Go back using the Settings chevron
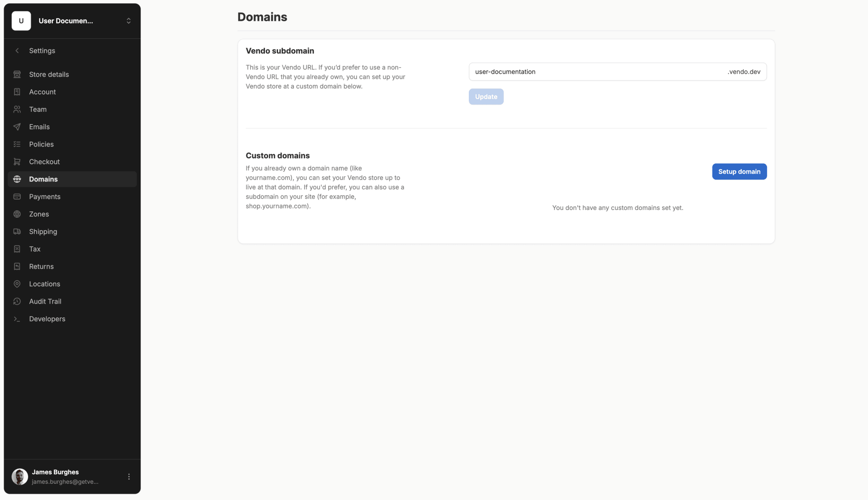The image size is (868, 500). (17, 51)
